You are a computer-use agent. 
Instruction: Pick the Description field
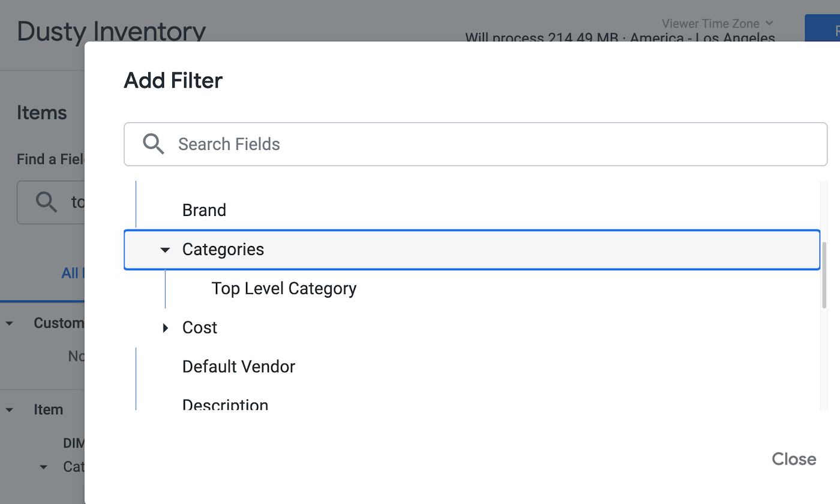tap(225, 404)
